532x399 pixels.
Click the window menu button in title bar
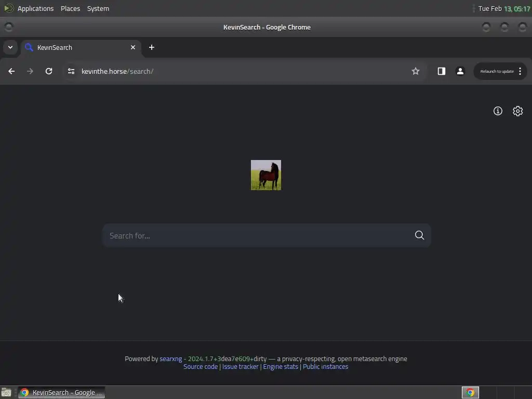9,27
